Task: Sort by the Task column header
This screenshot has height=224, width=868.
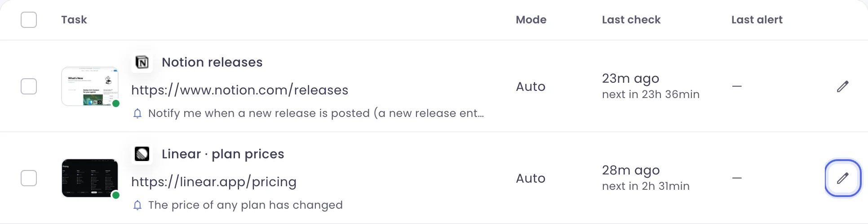Action: [x=74, y=20]
